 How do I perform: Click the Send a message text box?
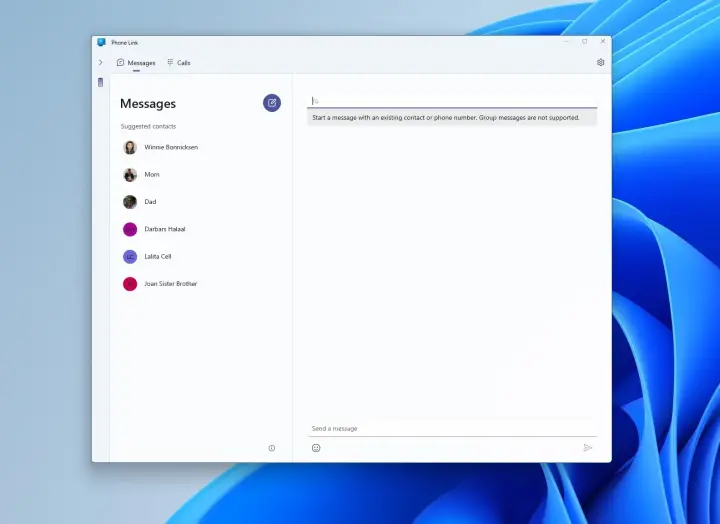tap(452, 428)
